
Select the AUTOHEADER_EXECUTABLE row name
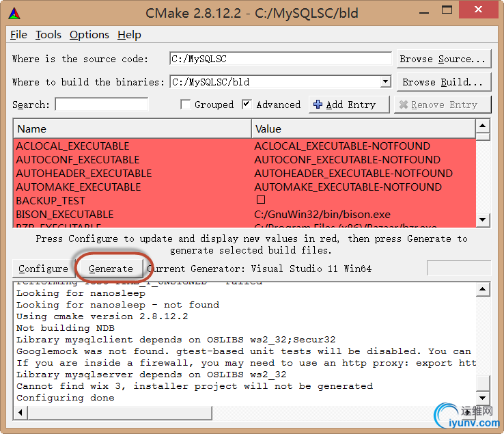coord(84,174)
